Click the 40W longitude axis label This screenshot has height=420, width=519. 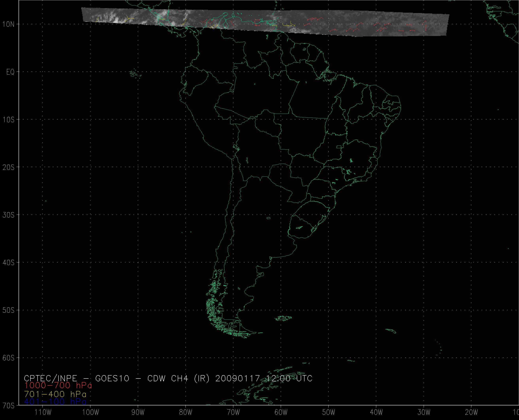pos(376,412)
